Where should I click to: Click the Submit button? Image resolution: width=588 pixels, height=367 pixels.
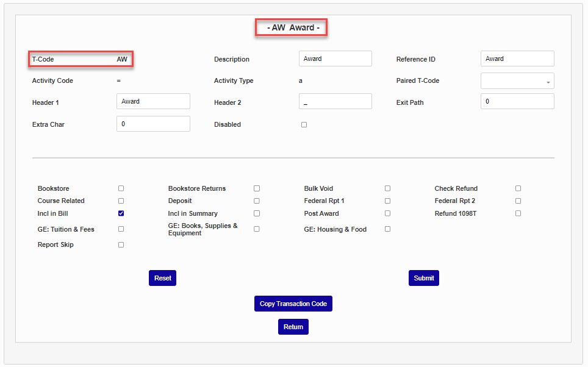coord(423,278)
